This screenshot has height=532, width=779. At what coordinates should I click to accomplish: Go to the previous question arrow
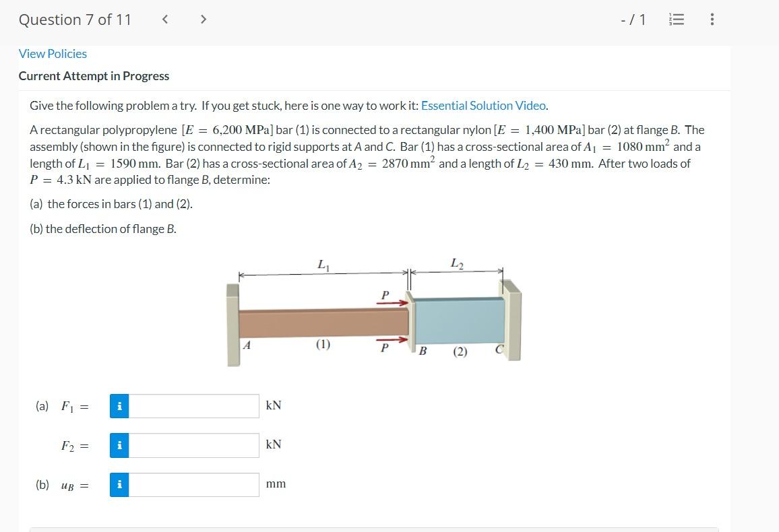point(165,20)
